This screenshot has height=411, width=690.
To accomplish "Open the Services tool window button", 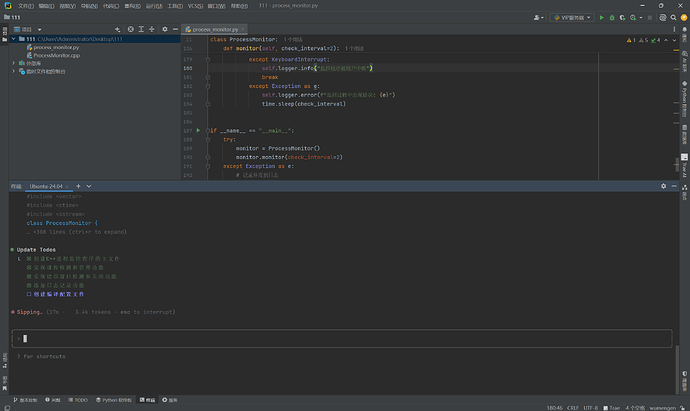I will point(169,400).
